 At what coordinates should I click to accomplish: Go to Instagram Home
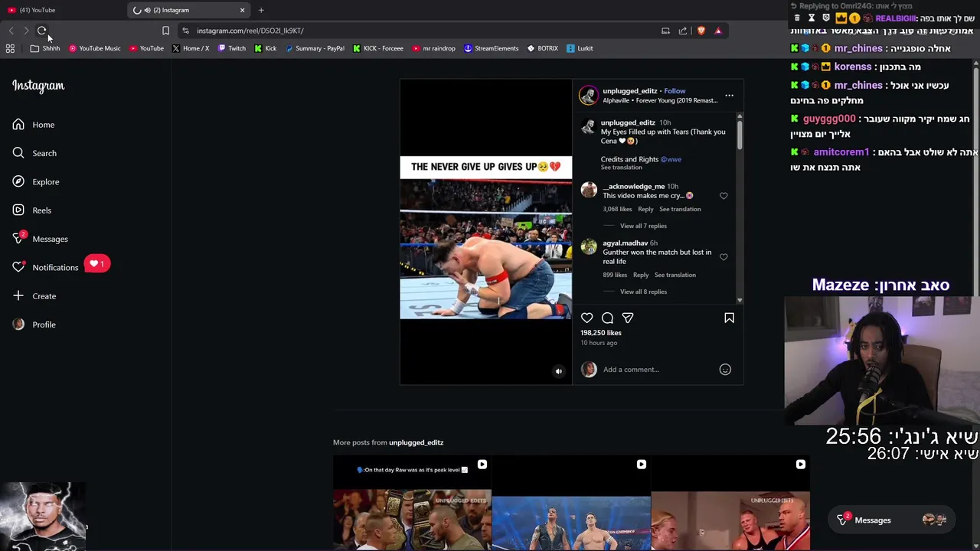34,125
